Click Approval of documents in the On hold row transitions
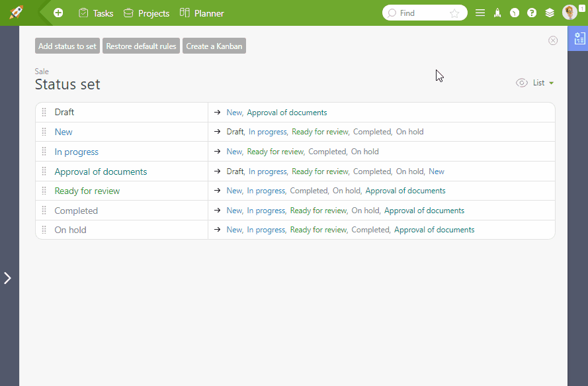Viewport: 588px width, 386px height. [435, 230]
